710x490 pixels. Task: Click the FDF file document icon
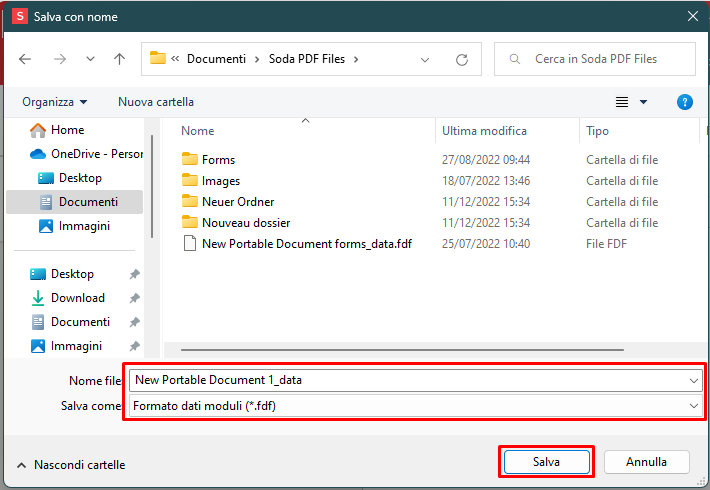coord(190,244)
